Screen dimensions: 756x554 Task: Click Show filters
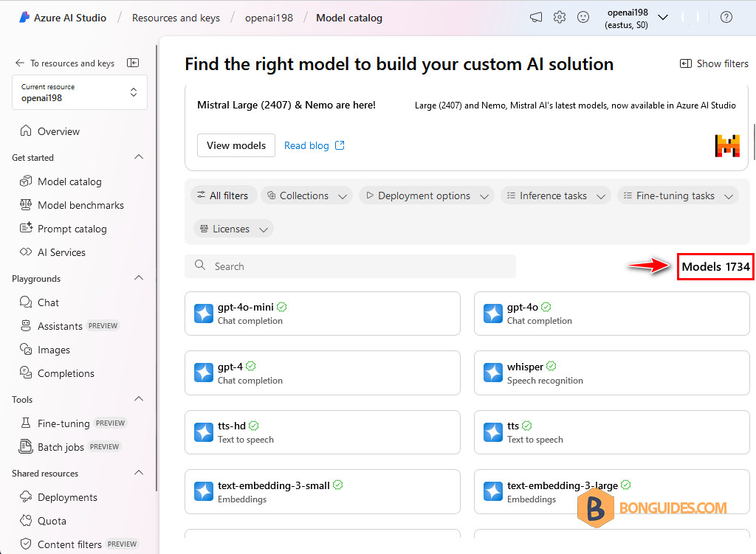714,63
